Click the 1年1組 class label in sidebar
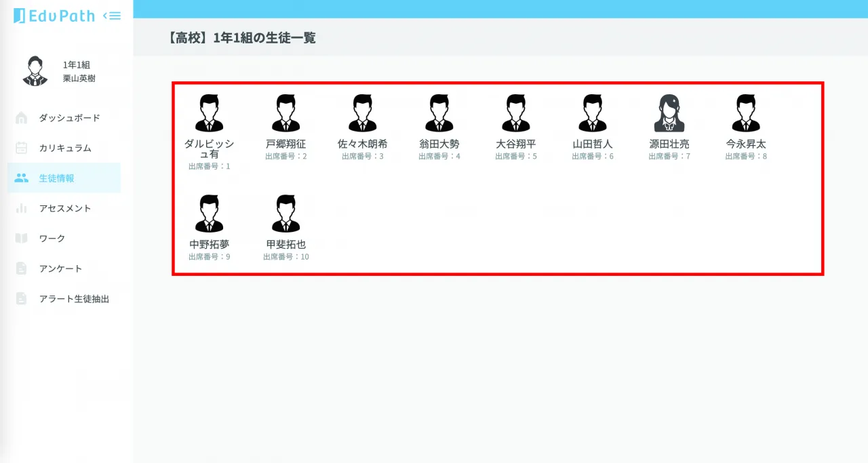Image resolution: width=868 pixels, height=463 pixels. pos(77,65)
